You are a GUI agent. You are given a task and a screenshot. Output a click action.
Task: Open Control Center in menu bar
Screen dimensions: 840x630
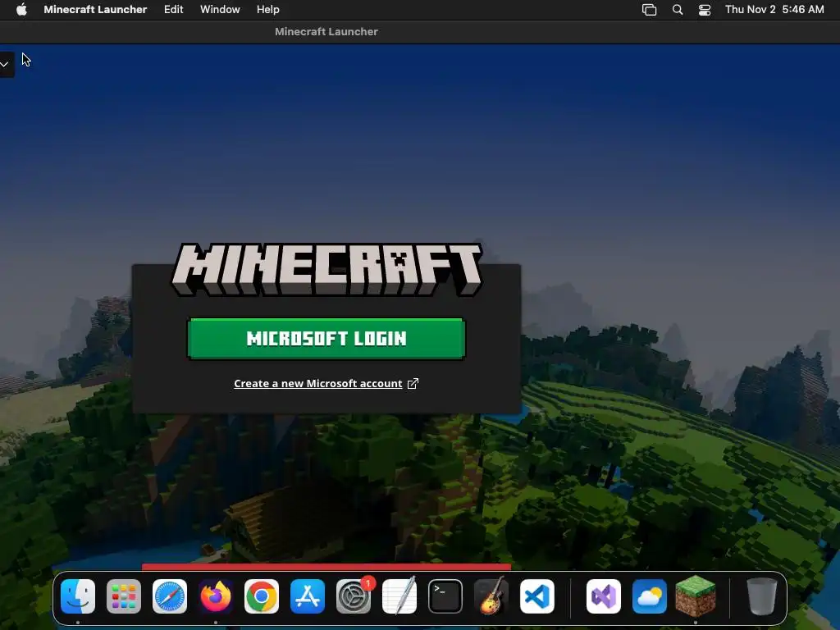pyautogui.click(x=705, y=10)
